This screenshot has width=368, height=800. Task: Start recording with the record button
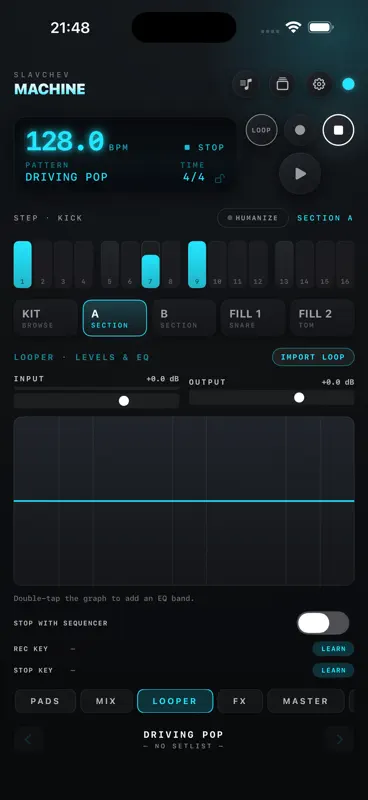pyautogui.click(x=300, y=130)
